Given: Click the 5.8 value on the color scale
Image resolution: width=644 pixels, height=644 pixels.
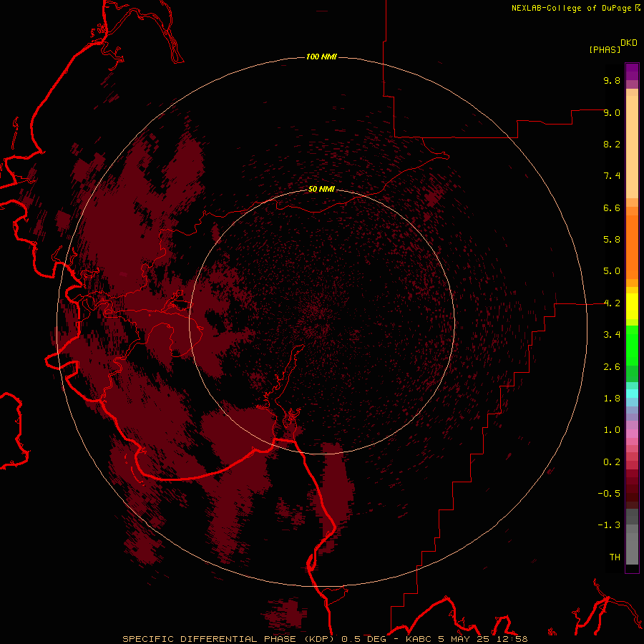Looking at the screenshot, I should pyautogui.click(x=612, y=240).
